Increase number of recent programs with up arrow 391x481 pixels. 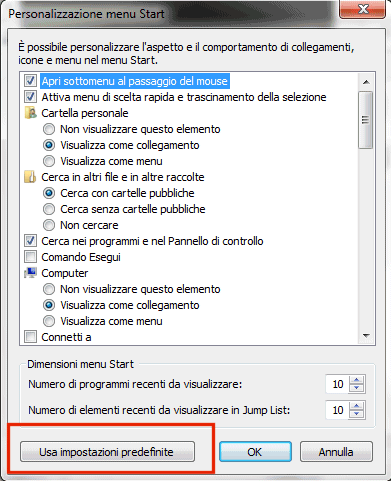pyautogui.click(x=357, y=380)
